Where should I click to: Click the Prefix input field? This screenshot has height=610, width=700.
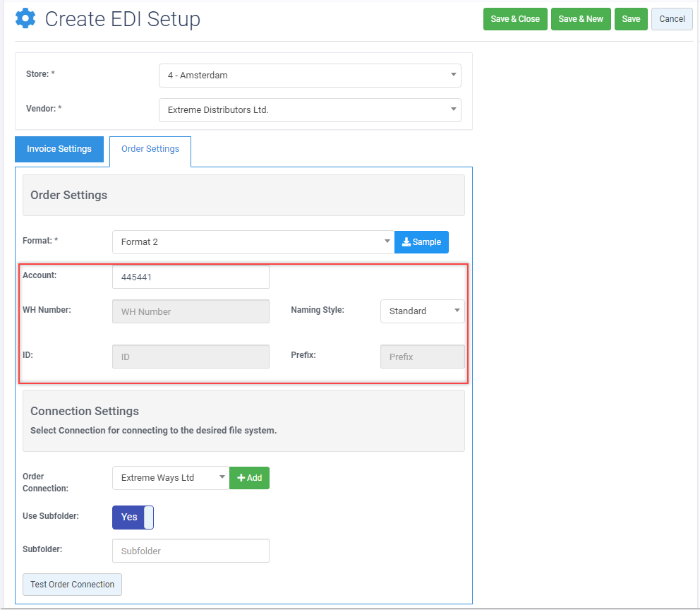coord(422,357)
